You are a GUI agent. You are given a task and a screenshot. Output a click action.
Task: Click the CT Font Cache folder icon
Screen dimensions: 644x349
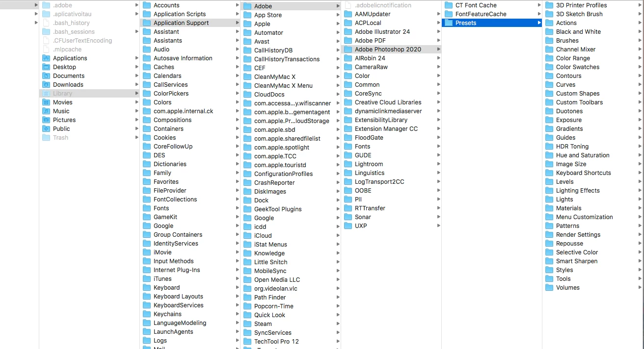pos(449,5)
